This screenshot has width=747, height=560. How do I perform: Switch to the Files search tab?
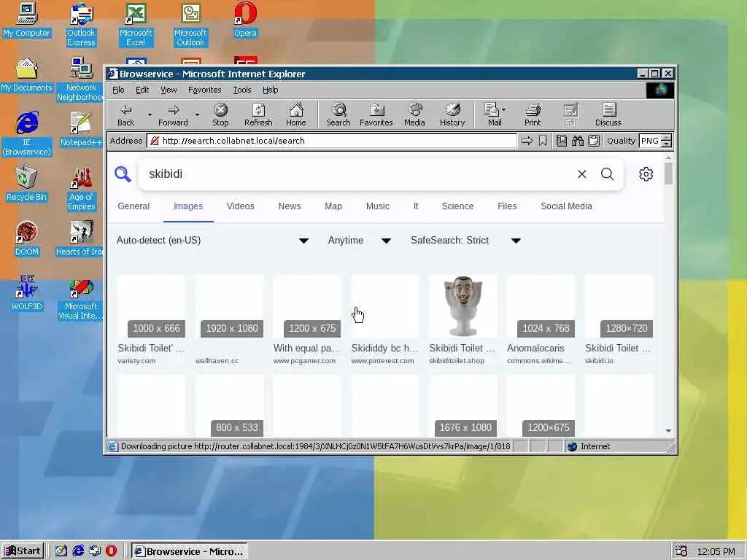507,206
